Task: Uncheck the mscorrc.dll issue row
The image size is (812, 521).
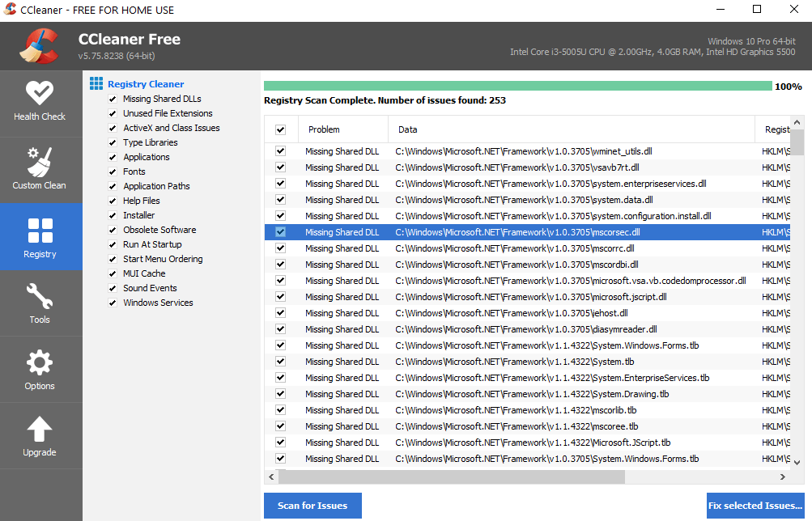Action: coord(281,248)
